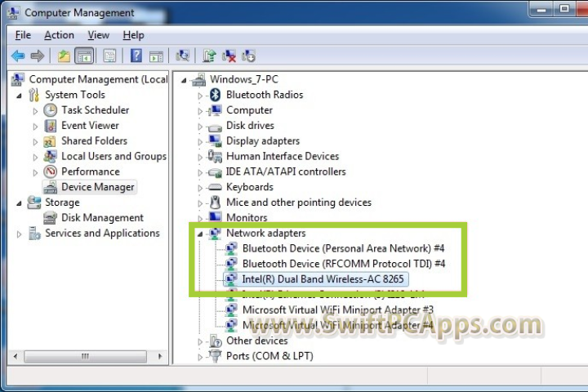This screenshot has height=392, width=588.
Task: Click the Disk Management icon
Action: coord(50,218)
